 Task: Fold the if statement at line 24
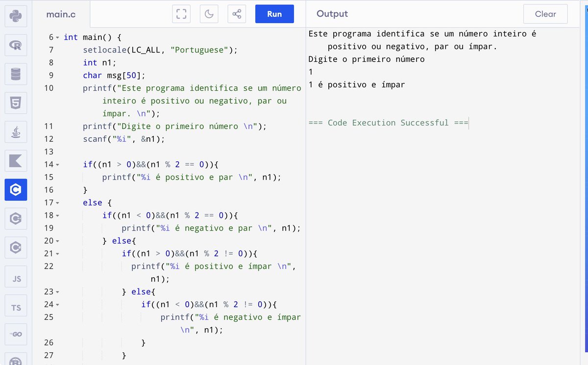(58, 305)
